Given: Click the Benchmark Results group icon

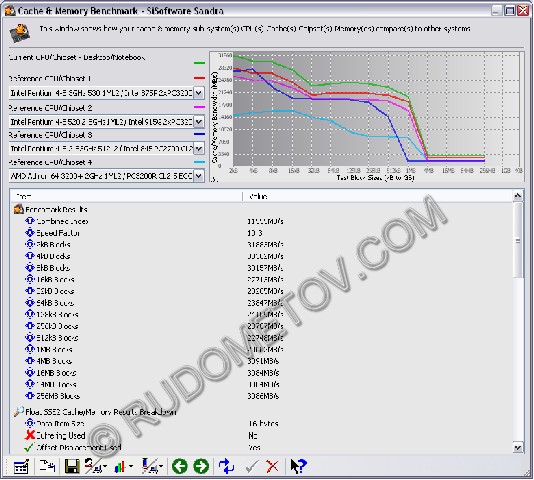Looking at the screenshot, I should coord(18,209).
